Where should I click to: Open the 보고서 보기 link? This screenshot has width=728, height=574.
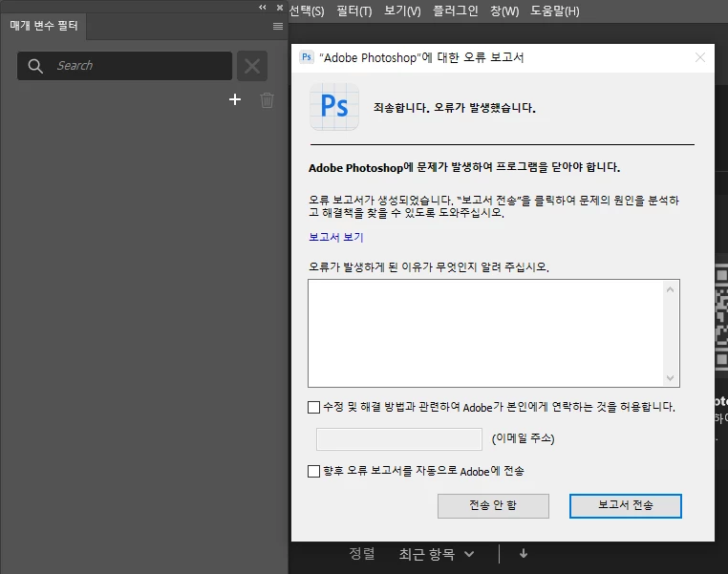(335, 237)
